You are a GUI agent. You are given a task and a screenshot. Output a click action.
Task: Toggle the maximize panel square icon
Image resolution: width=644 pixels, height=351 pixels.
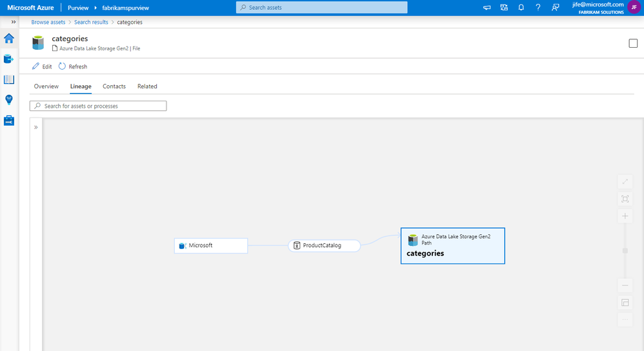click(x=633, y=43)
